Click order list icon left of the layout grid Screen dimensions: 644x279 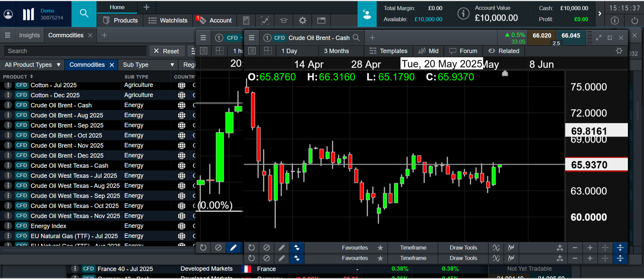252,51
